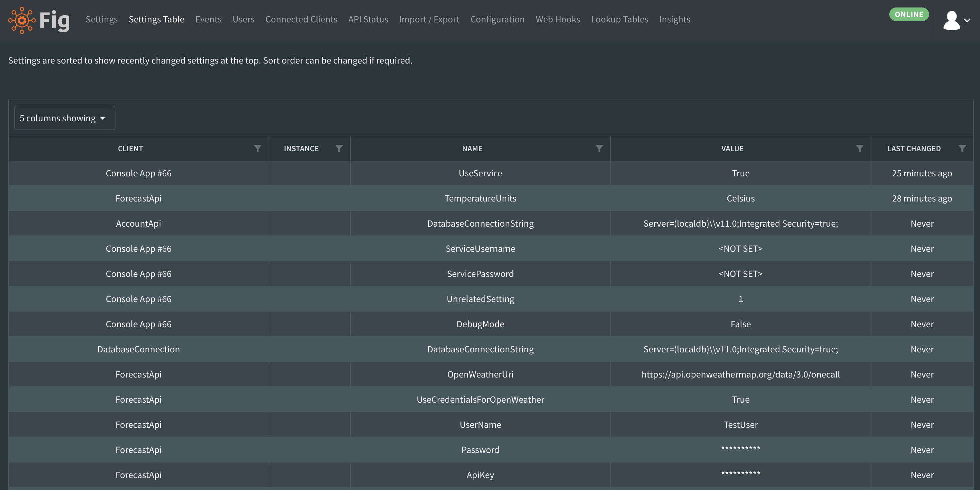Image resolution: width=980 pixels, height=490 pixels.
Task: Go to the Settings tab
Action: (102, 19)
